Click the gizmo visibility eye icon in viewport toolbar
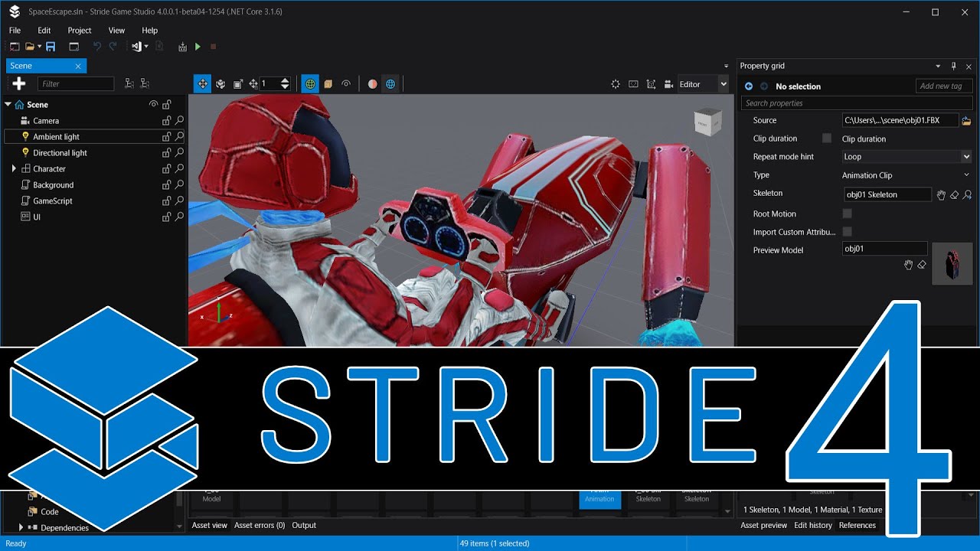The image size is (980, 551). point(346,84)
